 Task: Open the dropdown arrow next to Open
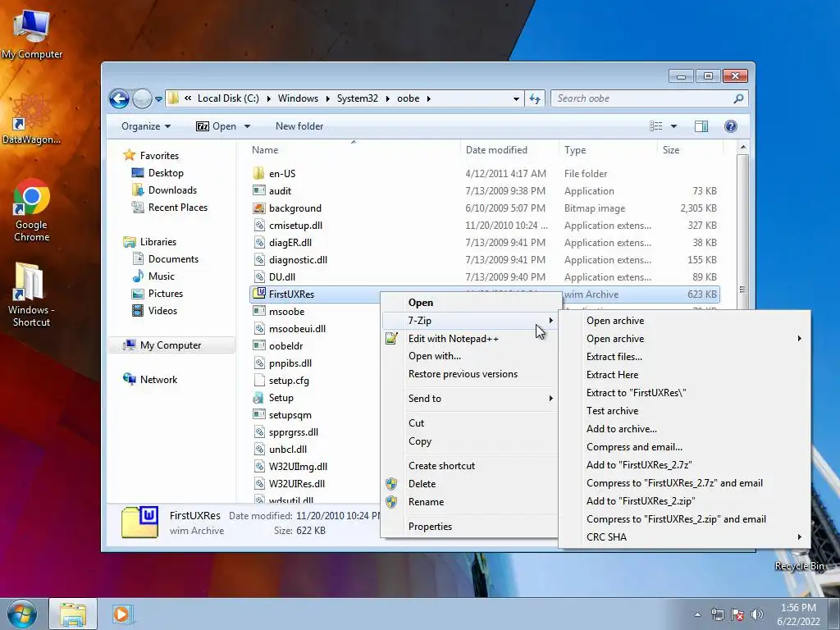click(x=247, y=126)
